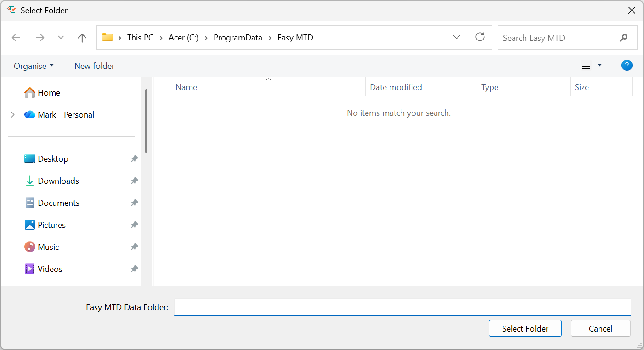
Task: Open the address bar history dropdown
Action: point(456,37)
